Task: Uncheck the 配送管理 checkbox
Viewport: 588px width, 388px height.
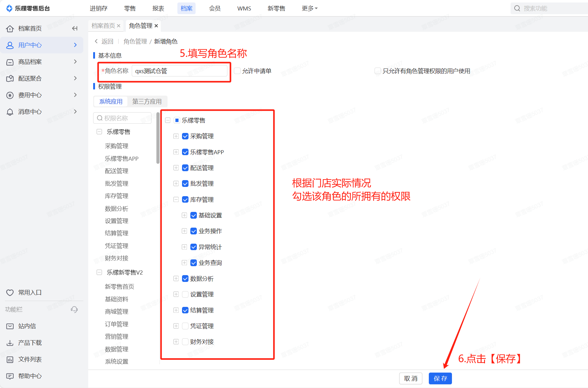Action: (185, 168)
